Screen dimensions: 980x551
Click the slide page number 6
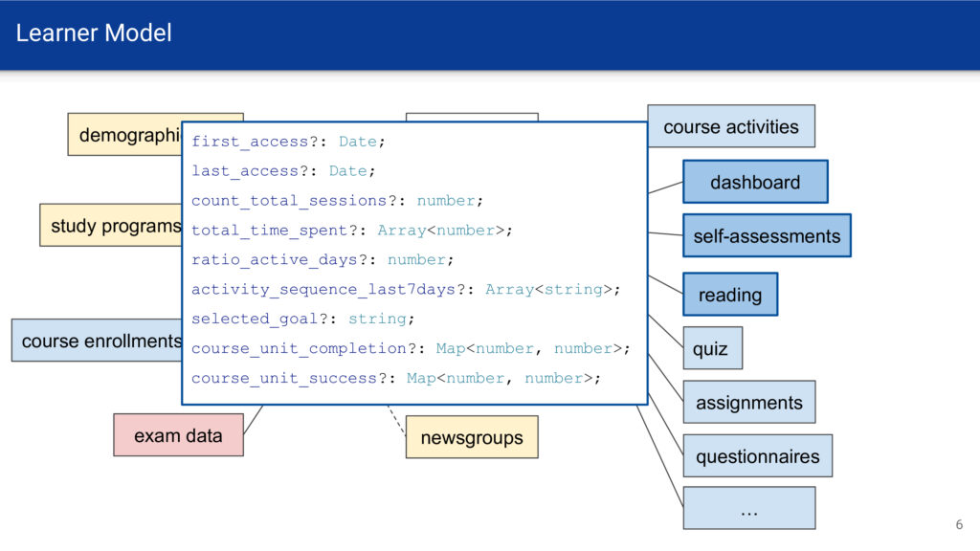click(959, 525)
